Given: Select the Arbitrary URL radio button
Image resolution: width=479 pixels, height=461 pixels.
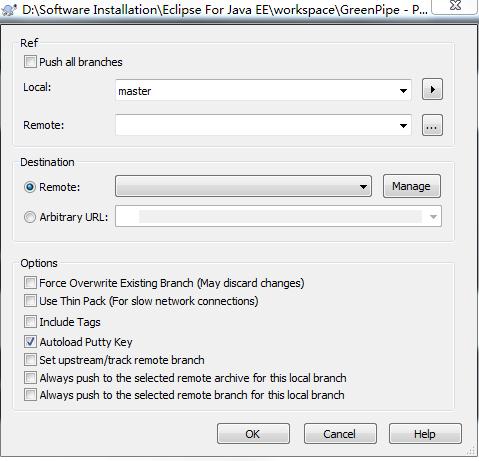Looking at the screenshot, I should [30, 217].
